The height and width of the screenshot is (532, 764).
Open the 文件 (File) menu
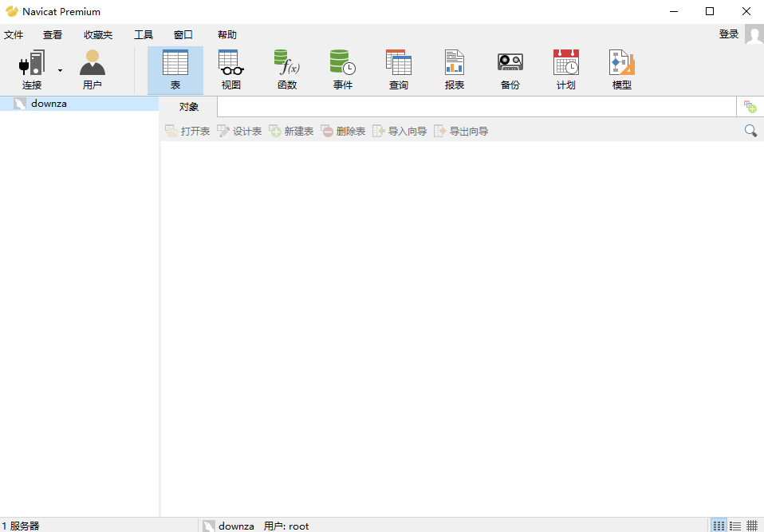[x=14, y=35]
